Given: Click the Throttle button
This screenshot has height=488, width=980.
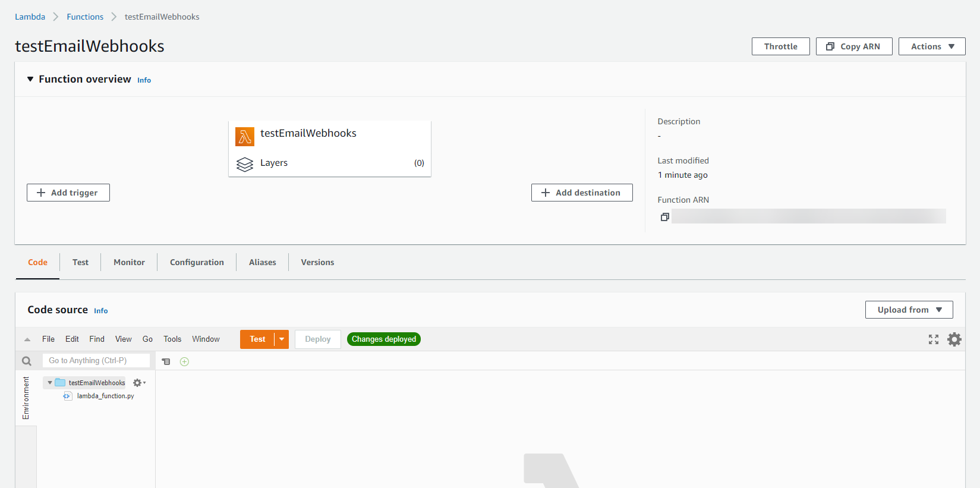Looking at the screenshot, I should (x=780, y=46).
